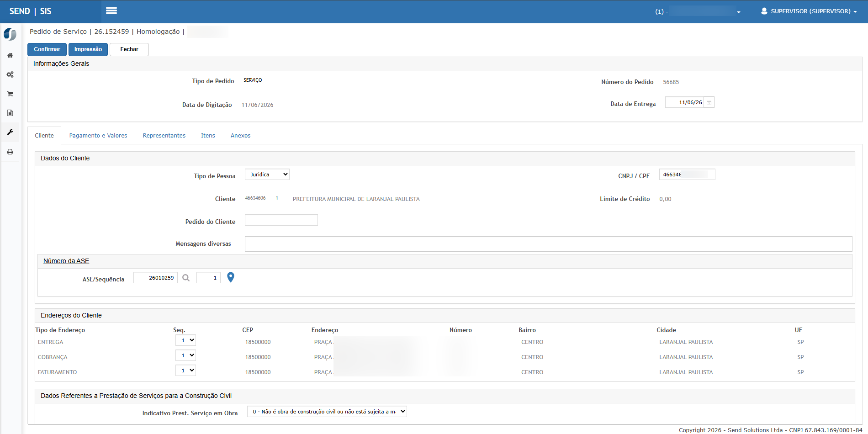The width and height of the screenshot is (868, 434).
Task: Focus the CNPJ / CPF field
Action: tap(687, 175)
